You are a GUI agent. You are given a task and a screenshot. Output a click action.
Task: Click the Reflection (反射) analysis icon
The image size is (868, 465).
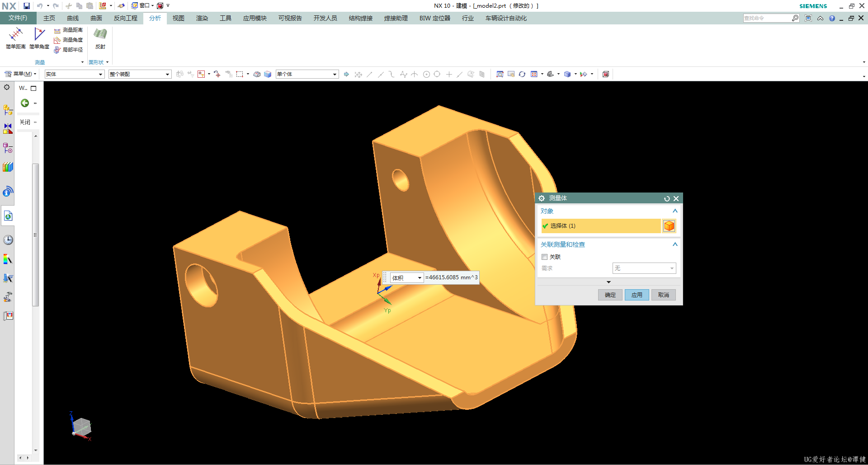[x=100, y=38]
